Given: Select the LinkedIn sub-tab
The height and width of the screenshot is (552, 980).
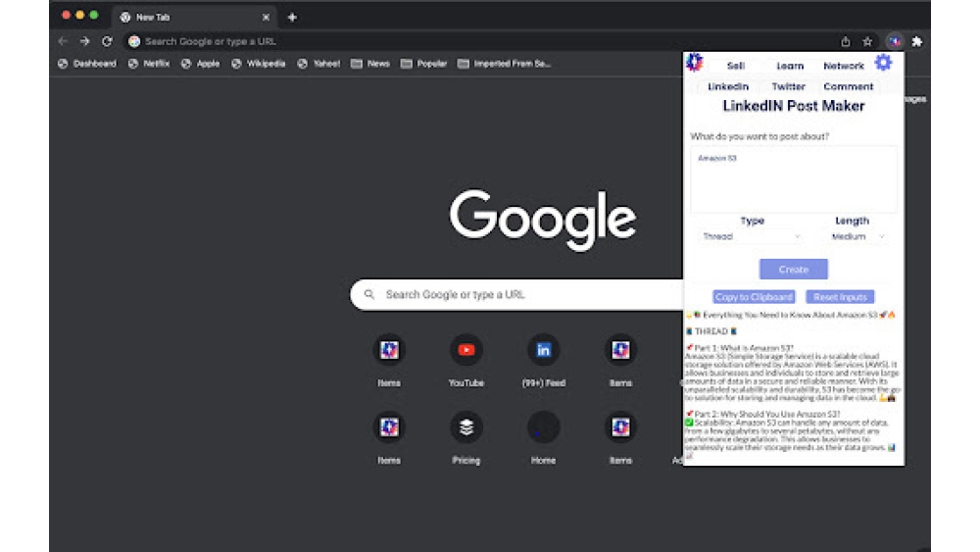Looking at the screenshot, I should click(728, 87).
